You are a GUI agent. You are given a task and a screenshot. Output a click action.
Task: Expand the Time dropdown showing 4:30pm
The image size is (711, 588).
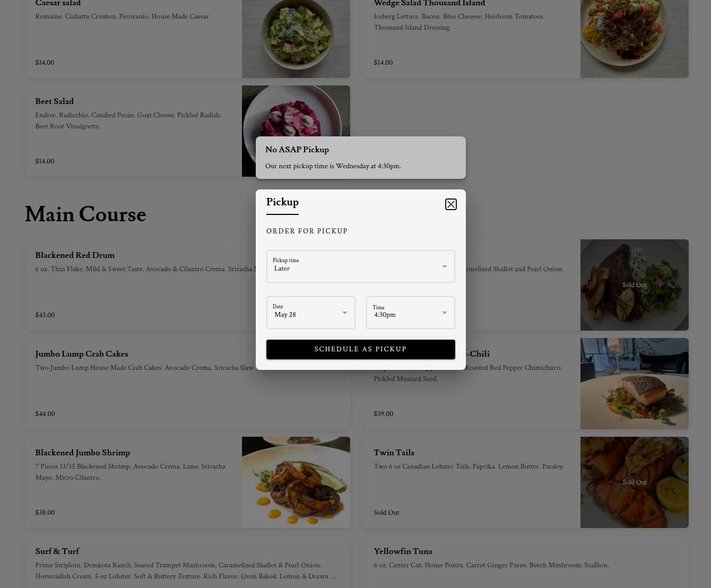pos(410,313)
